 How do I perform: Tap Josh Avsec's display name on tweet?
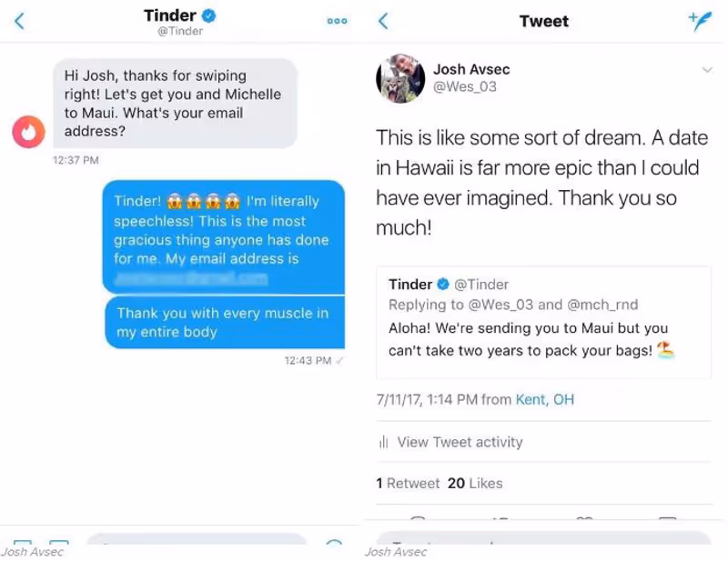pos(471,69)
